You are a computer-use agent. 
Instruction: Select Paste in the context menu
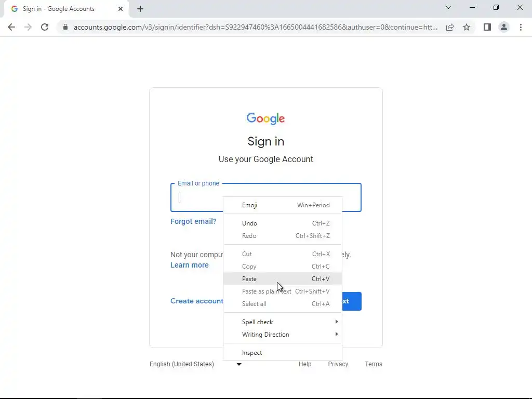282,279
